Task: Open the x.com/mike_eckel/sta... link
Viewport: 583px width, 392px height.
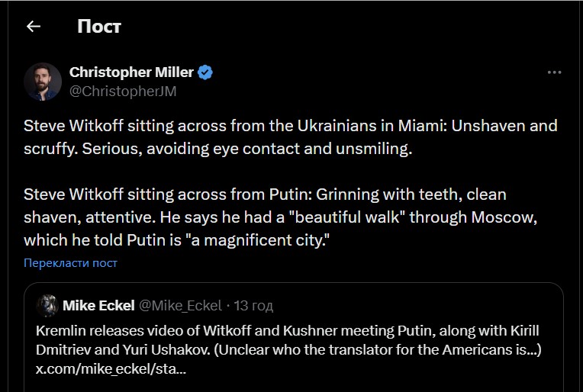Action: (111, 368)
